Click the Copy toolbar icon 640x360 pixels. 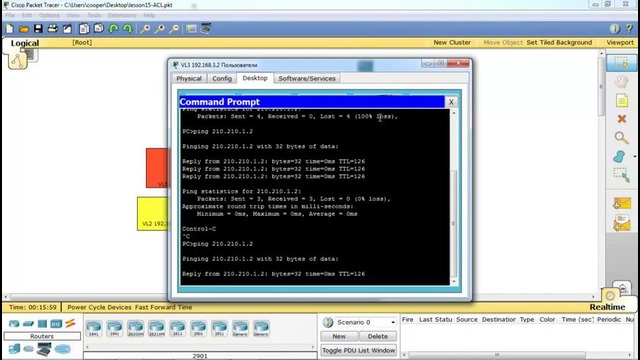84,29
